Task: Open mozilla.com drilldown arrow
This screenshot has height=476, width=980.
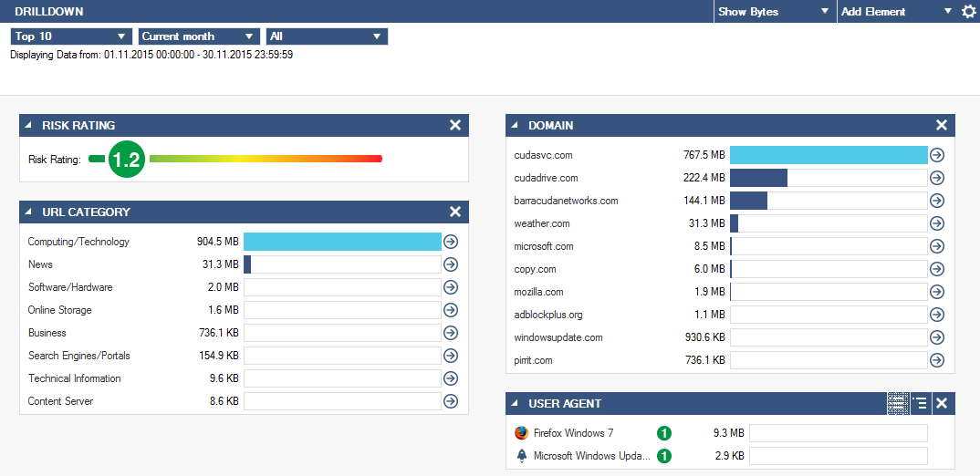Action: [x=936, y=292]
